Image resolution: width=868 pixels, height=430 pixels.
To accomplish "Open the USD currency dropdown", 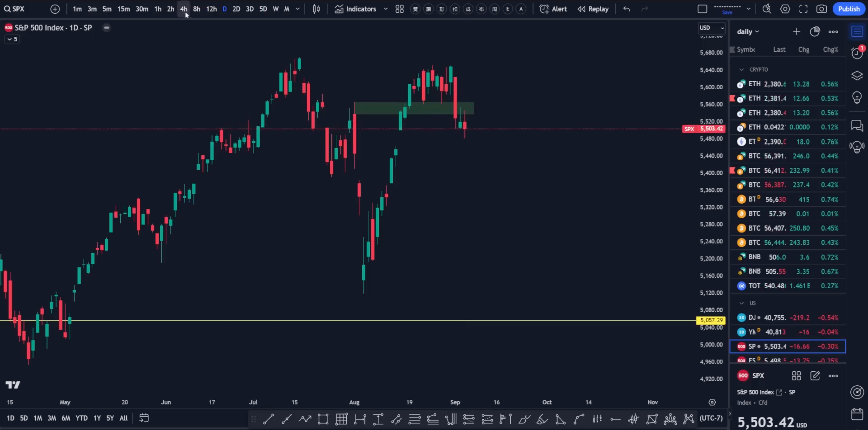I will point(711,28).
